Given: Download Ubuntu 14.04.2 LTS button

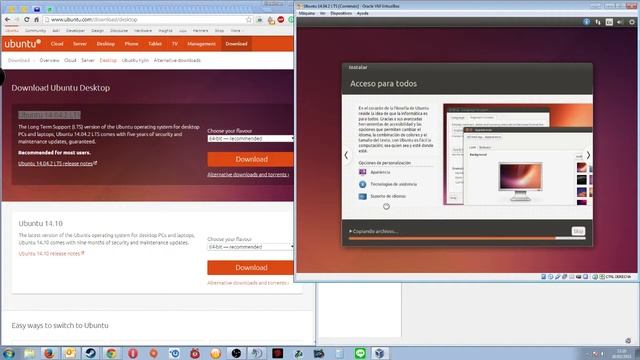Looking at the screenshot, I should pyautogui.click(x=250, y=159).
